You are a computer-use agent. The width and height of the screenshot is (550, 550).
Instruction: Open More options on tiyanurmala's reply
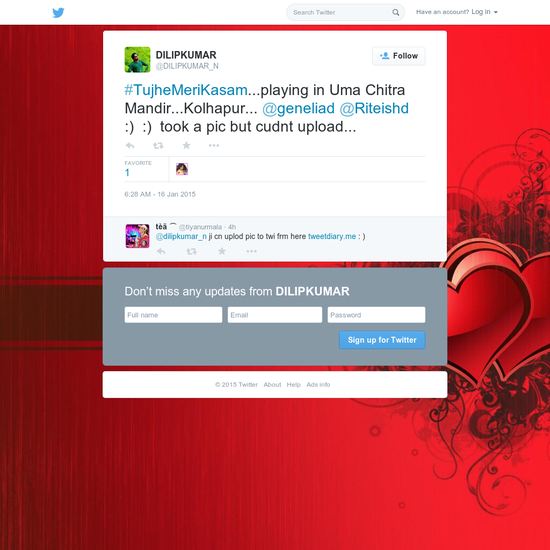coord(251,251)
